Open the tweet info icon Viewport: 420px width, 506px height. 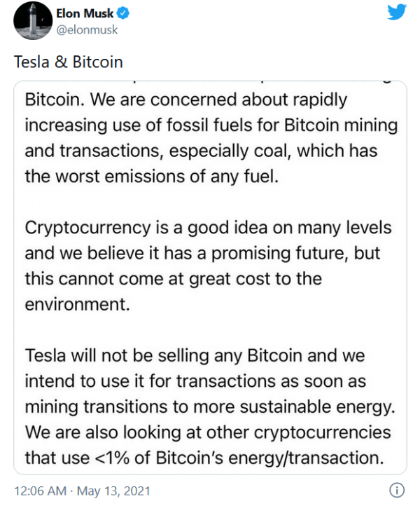click(397, 490)
